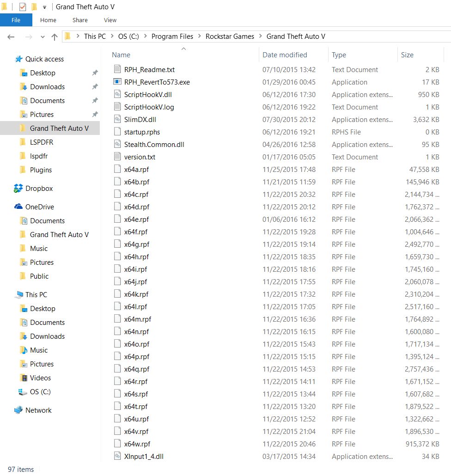This screenshot has width=451, height=476.
Task: Click the Forward navigation arrow
Action: [29, 37]
